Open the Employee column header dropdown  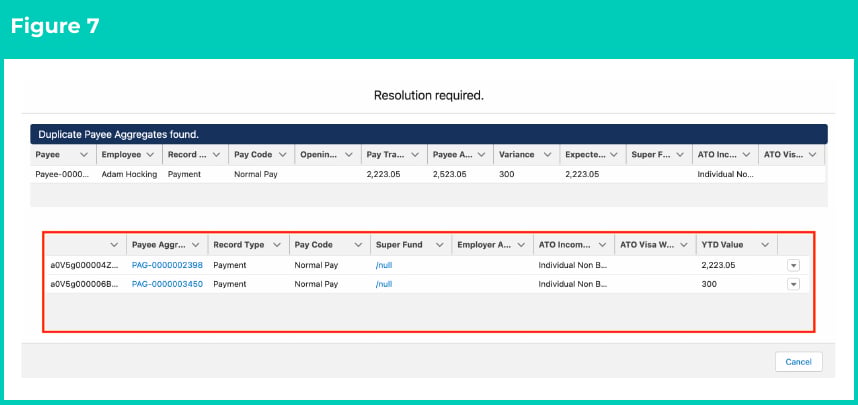pos(150,155)
